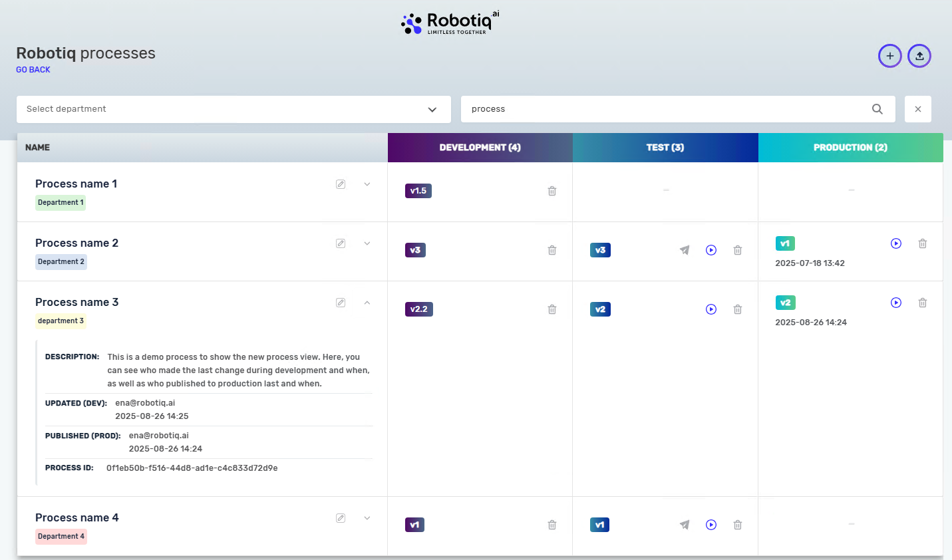
Task: Clear the search with the X button
Action: pos(918,109)
